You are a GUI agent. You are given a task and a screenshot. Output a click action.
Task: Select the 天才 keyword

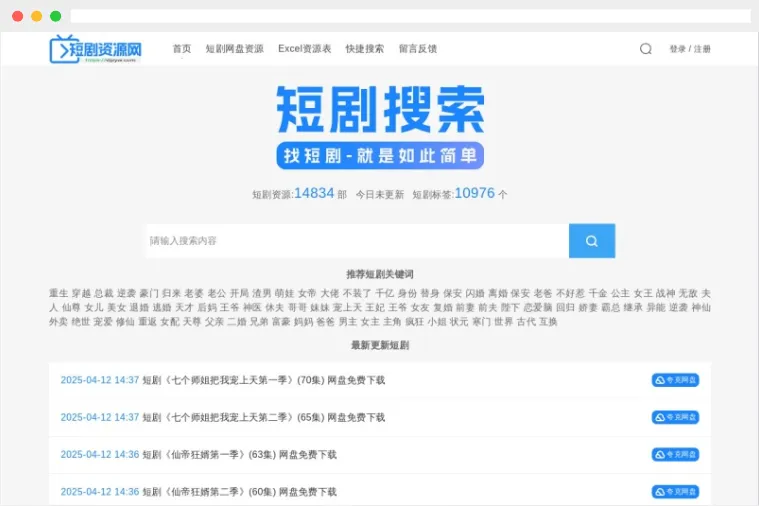coord(184,307)
